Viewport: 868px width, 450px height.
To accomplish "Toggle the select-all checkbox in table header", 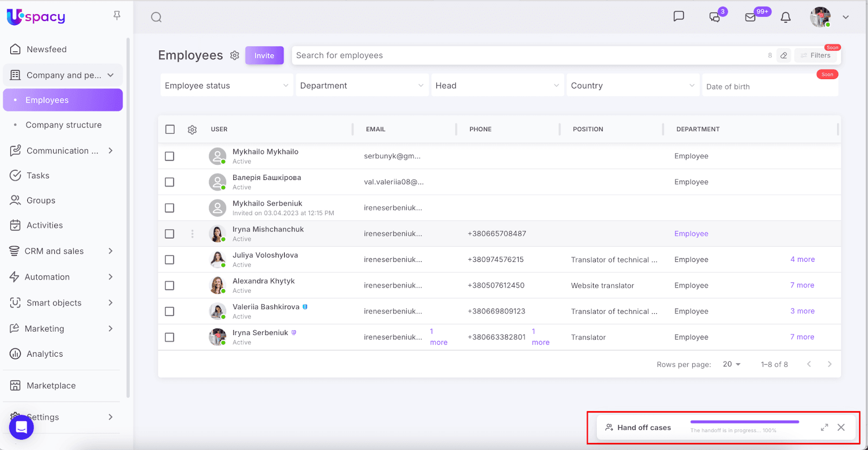I will (x=170, y=130).
